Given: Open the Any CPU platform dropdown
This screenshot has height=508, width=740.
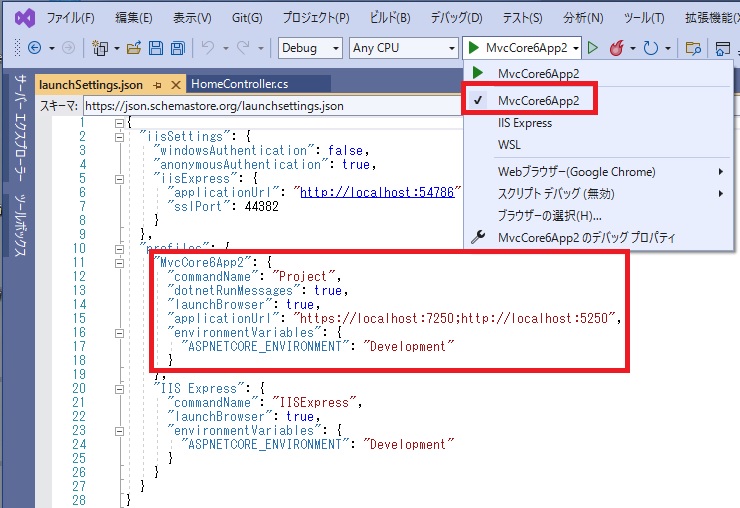Looking at the screenshot, I should click(x=404, y=48).
